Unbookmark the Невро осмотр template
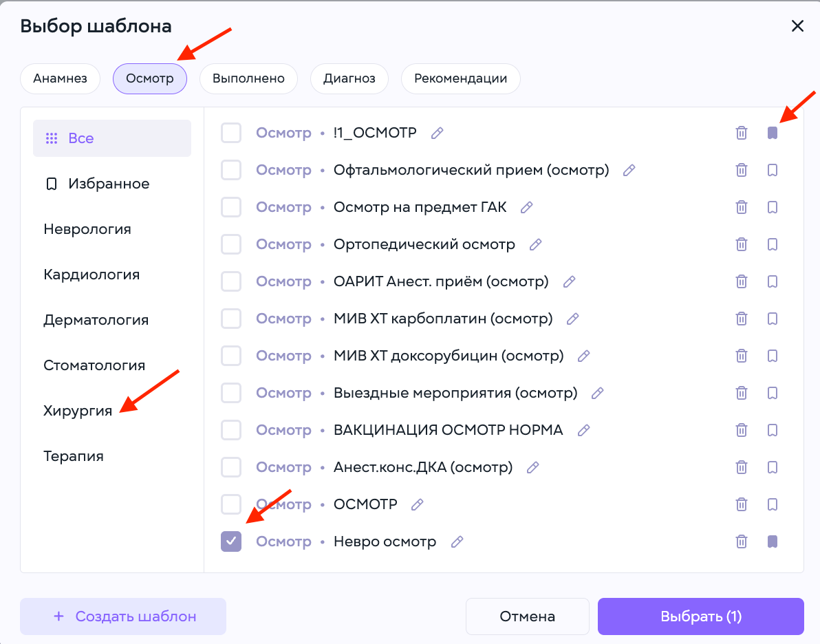 point(773,541)
